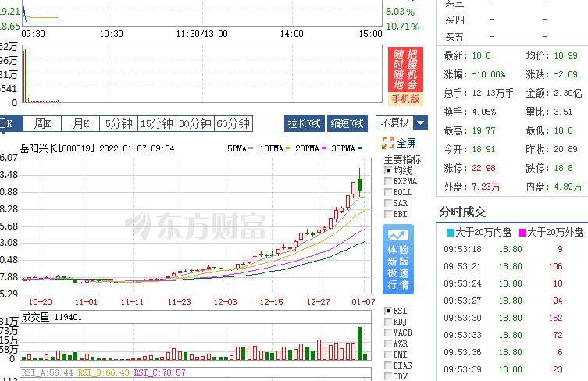Image resolution: width=588 pixels, height=381 pixels.
Task: Click the 金额 2.30亿 value
Action: pyautogui.click(x=568, y=93)
